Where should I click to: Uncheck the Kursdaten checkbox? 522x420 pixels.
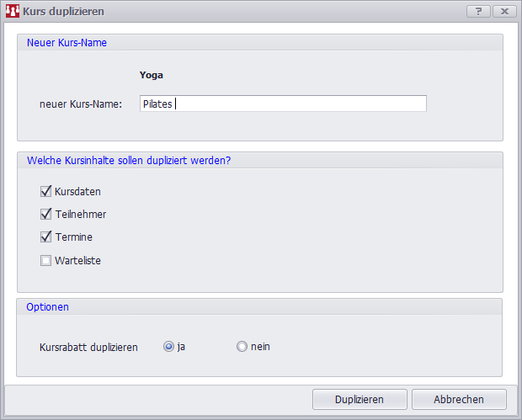pyautogui.click(x=46, y=192)
